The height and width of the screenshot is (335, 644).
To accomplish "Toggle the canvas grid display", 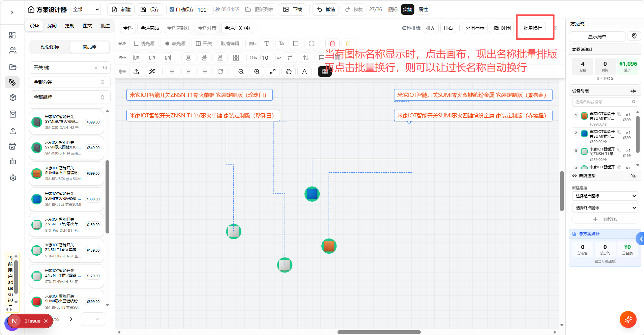I will pos(325,72).
